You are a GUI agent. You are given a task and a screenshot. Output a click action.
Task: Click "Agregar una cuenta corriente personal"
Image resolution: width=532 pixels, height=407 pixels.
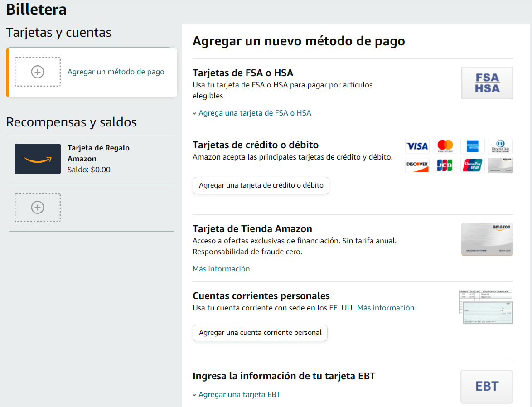click(260, 333)
